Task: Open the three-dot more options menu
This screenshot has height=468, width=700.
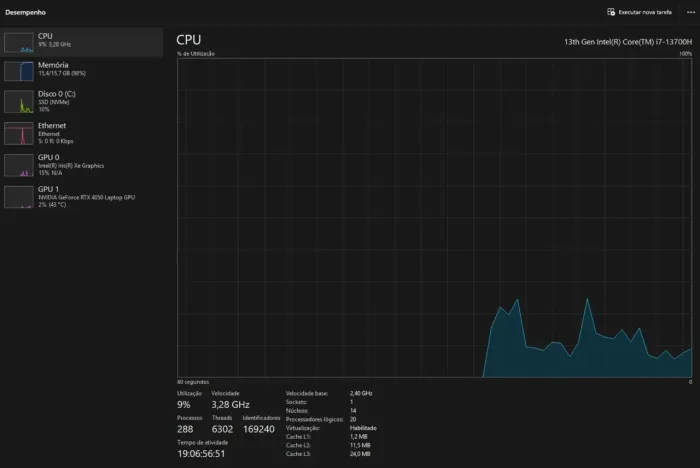Action: (x=691, y=12)
